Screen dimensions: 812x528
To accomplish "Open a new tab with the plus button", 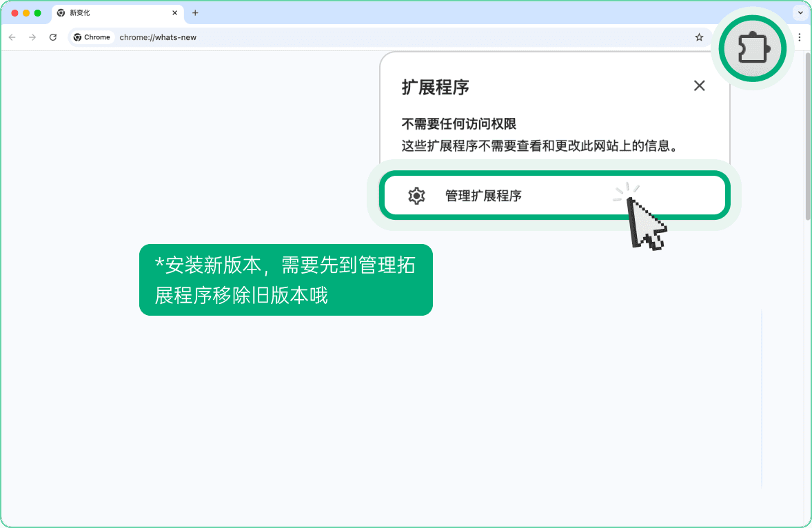I will [196, 12].
